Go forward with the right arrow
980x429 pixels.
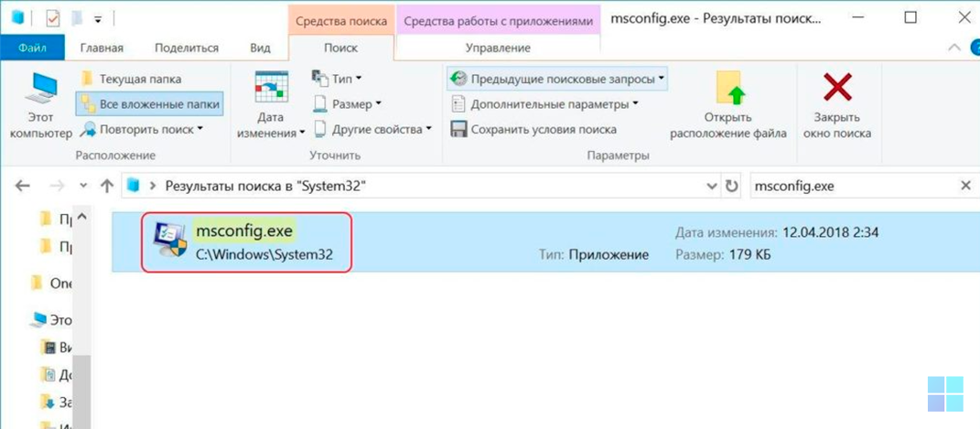tap(56, 186)
